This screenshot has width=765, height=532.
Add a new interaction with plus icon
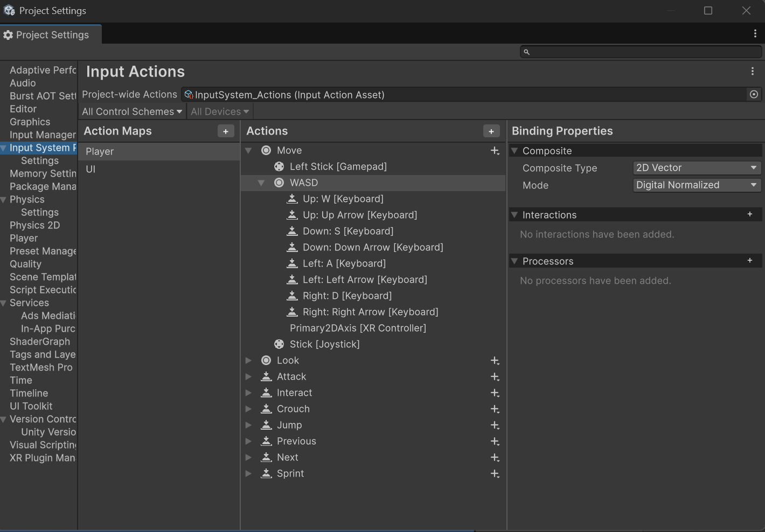point(749,214)
